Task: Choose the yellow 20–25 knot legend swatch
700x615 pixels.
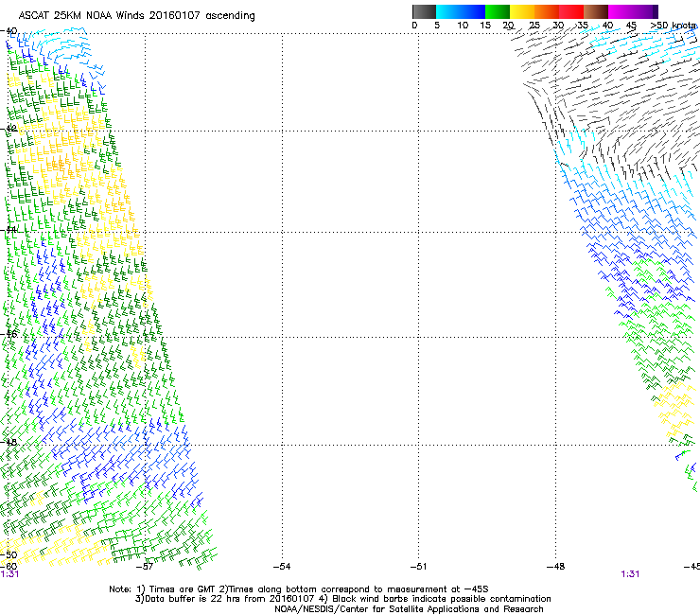Action: coord(522,11)
